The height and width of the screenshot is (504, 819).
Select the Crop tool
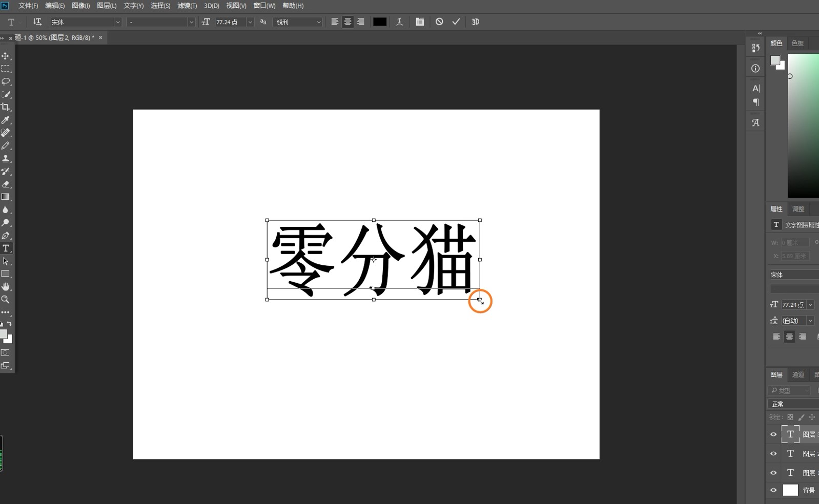click(6, 107)
